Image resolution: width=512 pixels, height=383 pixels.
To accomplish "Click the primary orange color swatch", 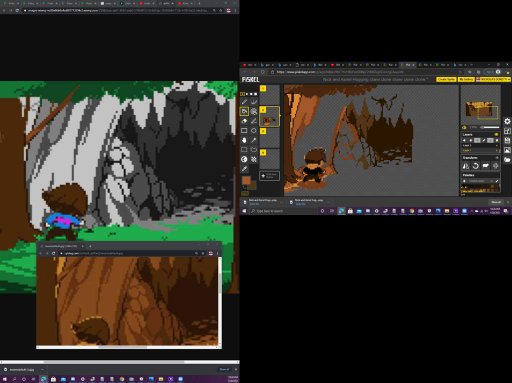I will 246,180.
